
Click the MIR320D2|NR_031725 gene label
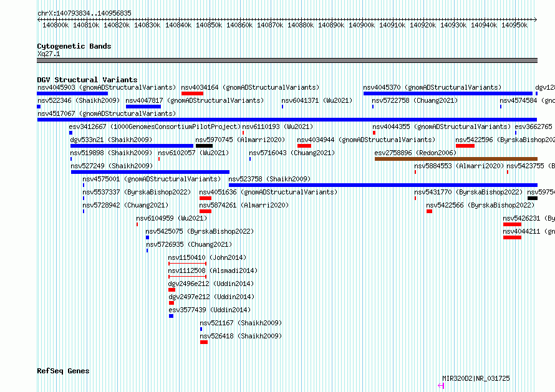point(476,378)
